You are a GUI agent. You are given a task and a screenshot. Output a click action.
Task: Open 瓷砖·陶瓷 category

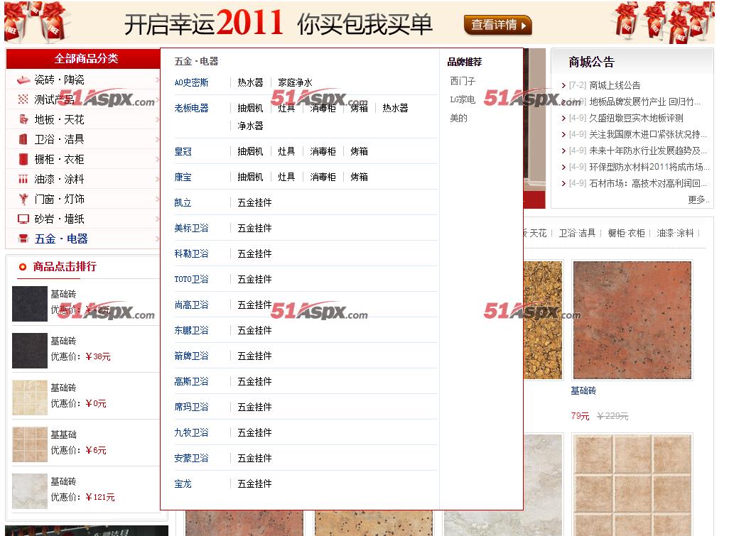click(x=59, y=80)
